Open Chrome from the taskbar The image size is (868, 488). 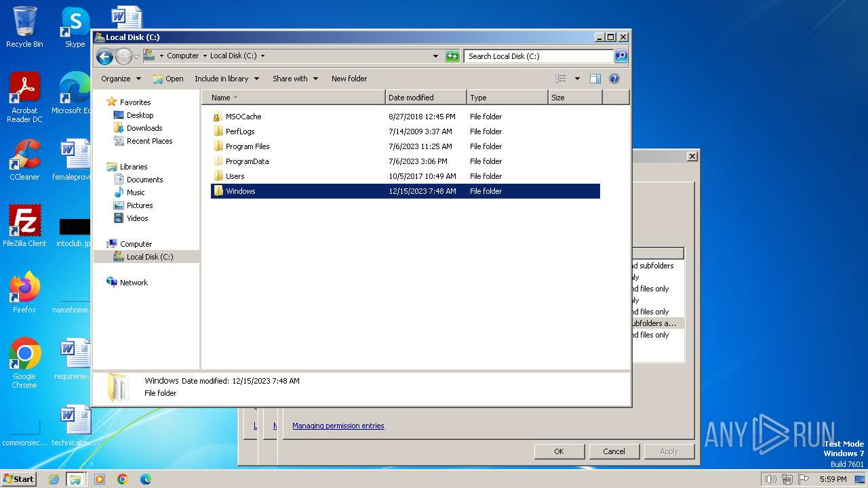point(123,479)
